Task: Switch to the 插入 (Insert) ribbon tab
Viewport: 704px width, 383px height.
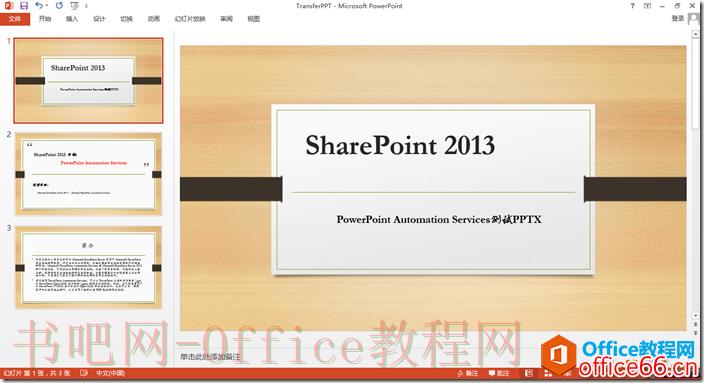Action: click(x=72, y=19)
